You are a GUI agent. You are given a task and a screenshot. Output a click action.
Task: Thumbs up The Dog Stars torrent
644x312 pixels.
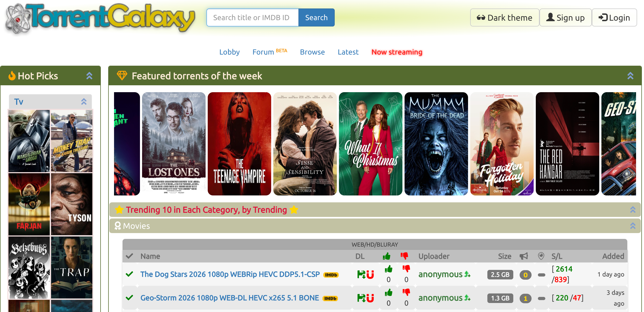coord(388,269)
